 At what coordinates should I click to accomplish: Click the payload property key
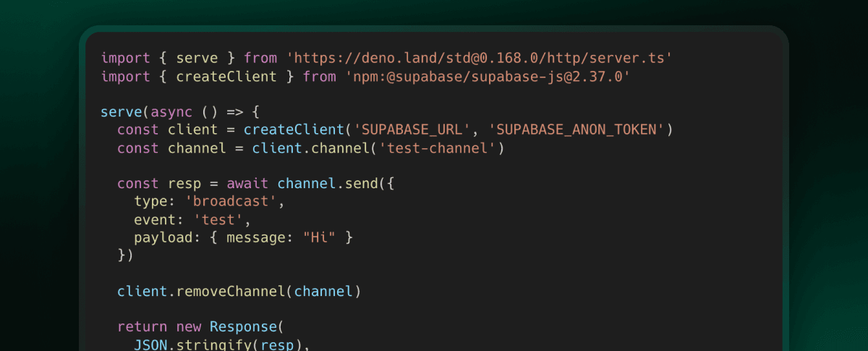tap(163, 237)
